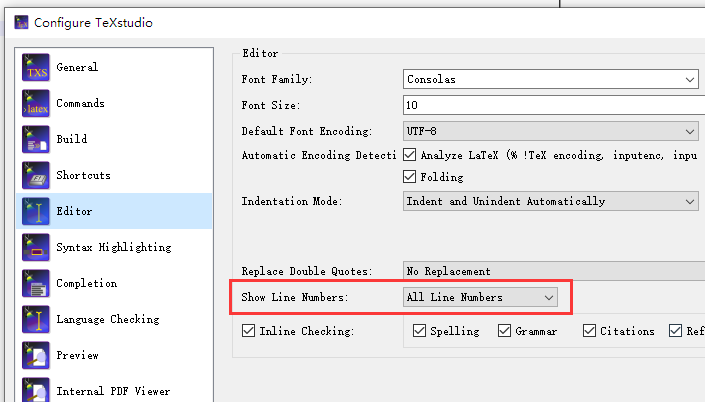The width and height of the screenshot is (705, 402).
Task: Expand the Indentation Mode dropdown
Action: (551, 201)
